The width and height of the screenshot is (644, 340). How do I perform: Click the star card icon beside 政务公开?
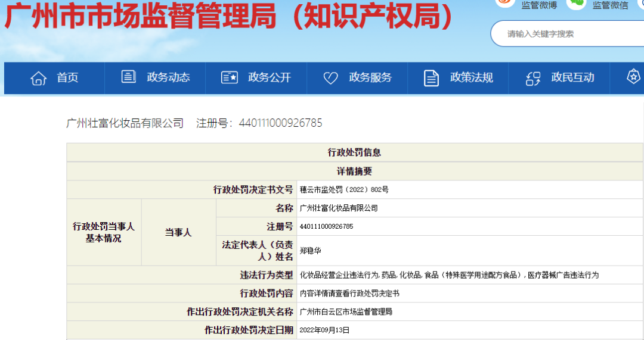[229, 77]
